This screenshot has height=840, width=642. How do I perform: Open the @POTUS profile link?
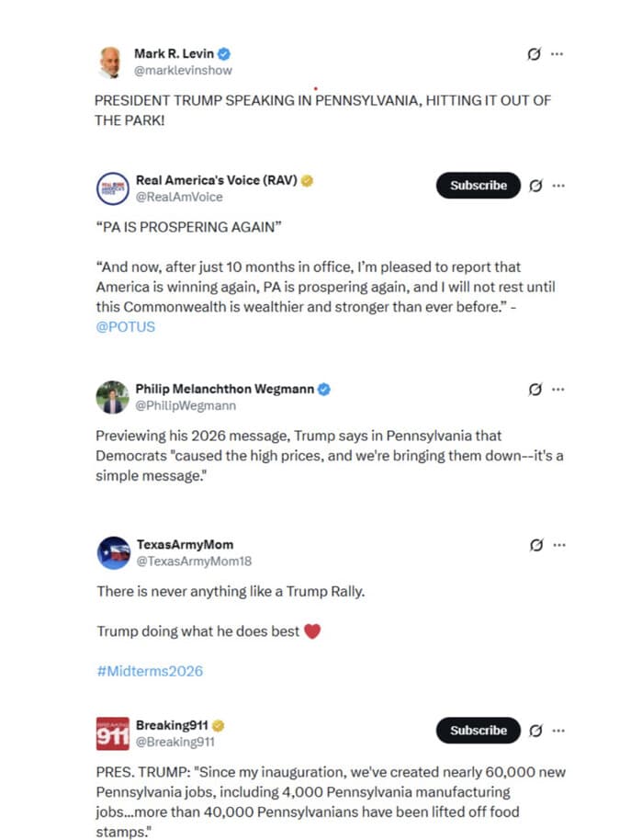click(126, 326)
